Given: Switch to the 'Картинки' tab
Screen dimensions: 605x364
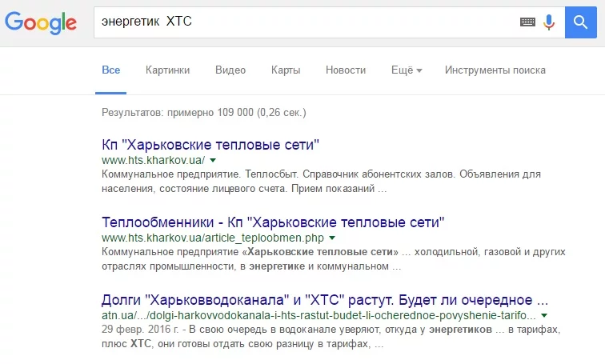Looking at the screenshot, I should 167,70.
